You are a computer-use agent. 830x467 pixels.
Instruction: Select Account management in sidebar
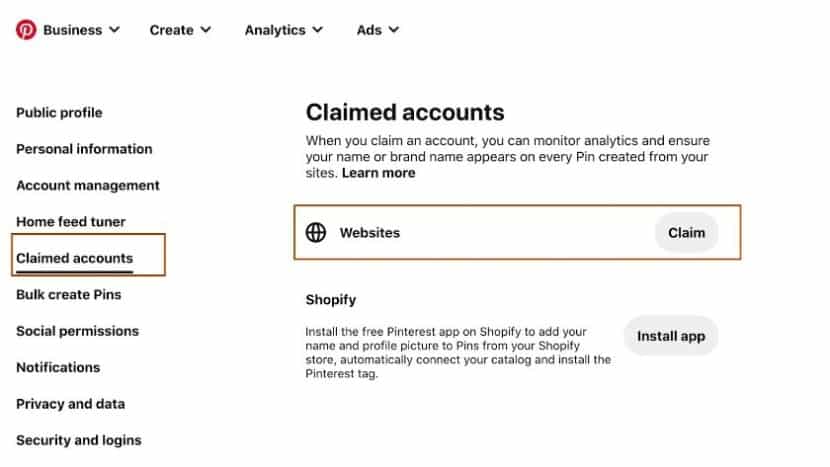[88, 185]
